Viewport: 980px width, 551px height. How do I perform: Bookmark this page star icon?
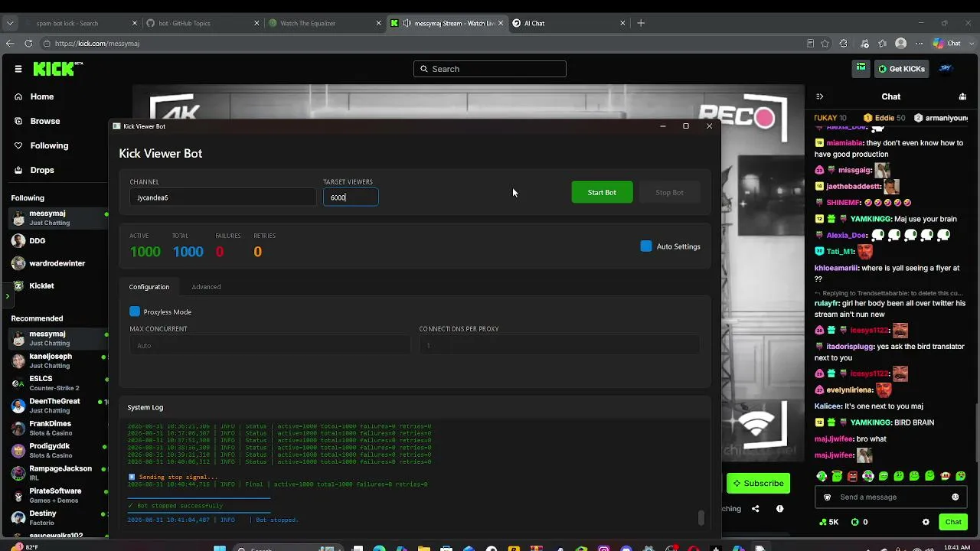coord(825,44)
